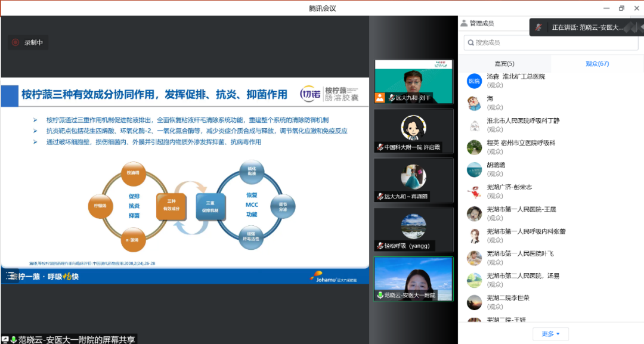Click the magnifier icon in member search
644x344 pixels.
[471, 42]
